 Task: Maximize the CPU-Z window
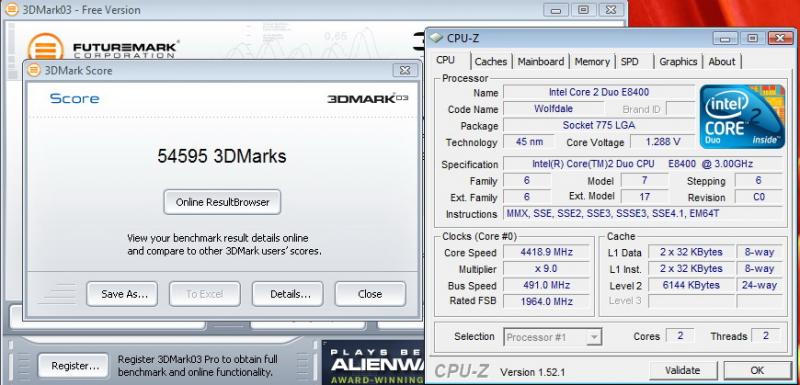coord(753,38)
